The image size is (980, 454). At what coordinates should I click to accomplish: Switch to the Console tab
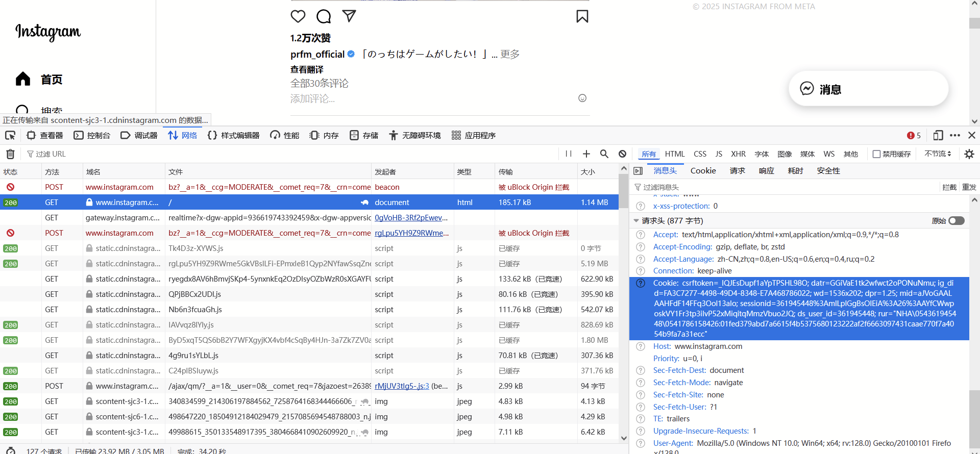[x=92, y=135]
